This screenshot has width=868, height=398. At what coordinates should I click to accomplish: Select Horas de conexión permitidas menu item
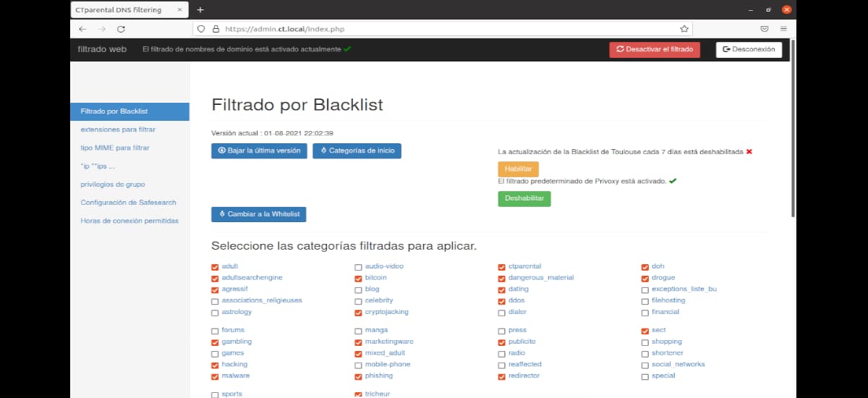(x=129, y=221)
